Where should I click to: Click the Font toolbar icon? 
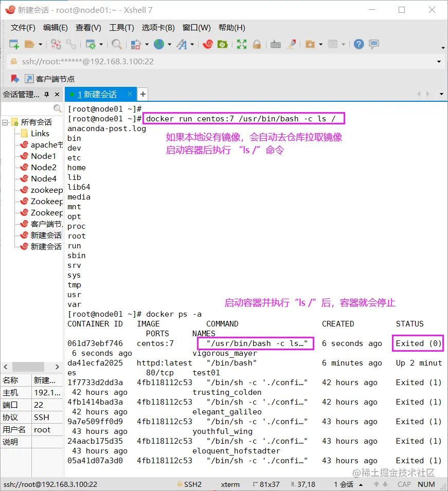[182, 44]
